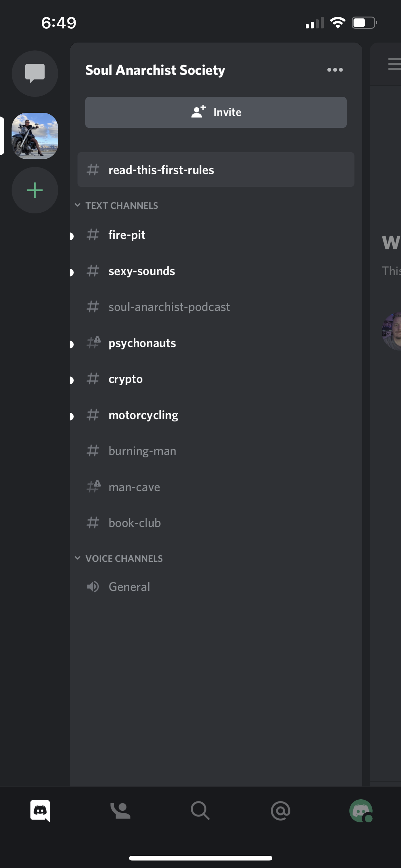The width and height of the screenshot is (401, 868).
Task: Tap the Discord home logo icon
Action: (40, 811)
